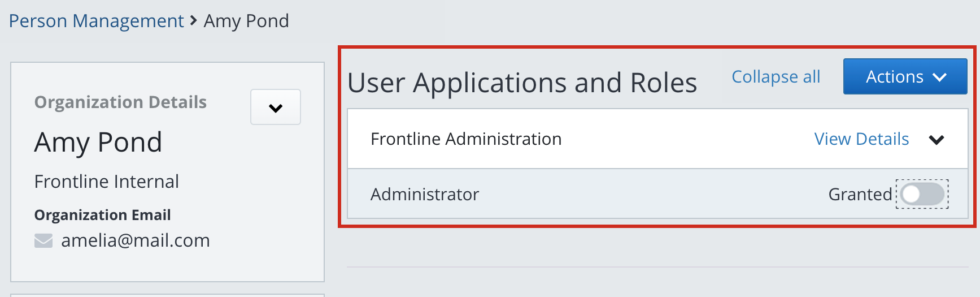Click the User Applications and Roles heading

click(522, 83)
